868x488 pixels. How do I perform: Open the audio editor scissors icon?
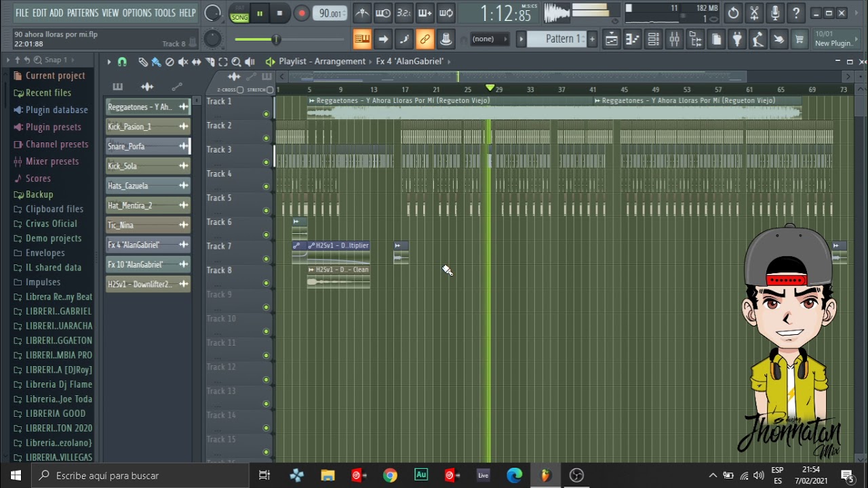click(754, 13)
